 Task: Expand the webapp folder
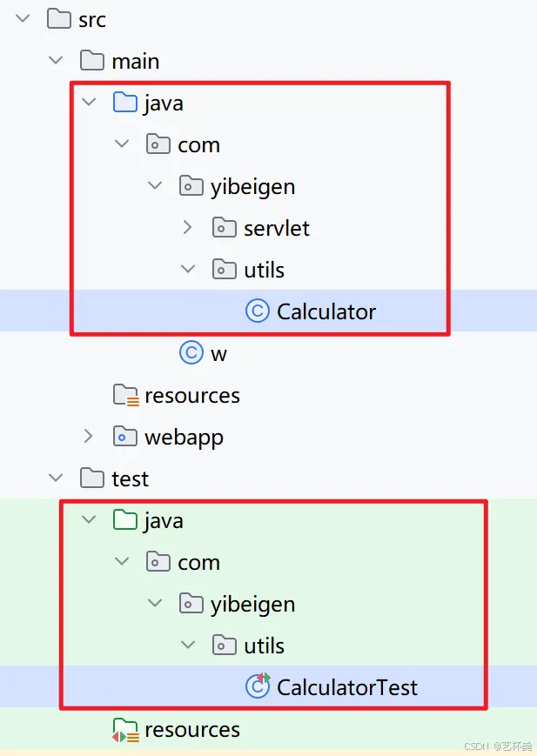(x=88, y=437)
